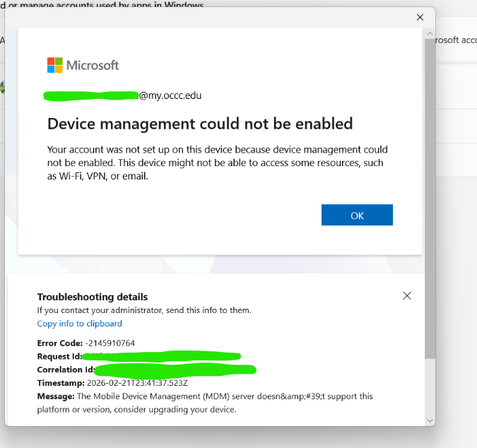Click the Device management could not be enabled heading
The height and width of the screenshot is (448, 477).
click(200, 124)
